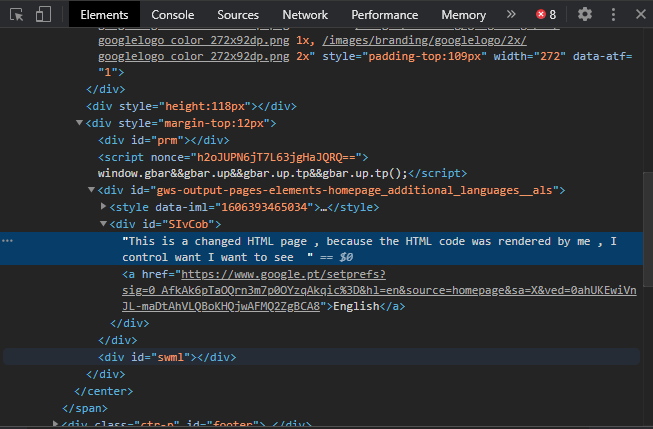Screen dimensions: 653x429
Task: Open the three-dot customize menu
Action: tap(613, 15)
